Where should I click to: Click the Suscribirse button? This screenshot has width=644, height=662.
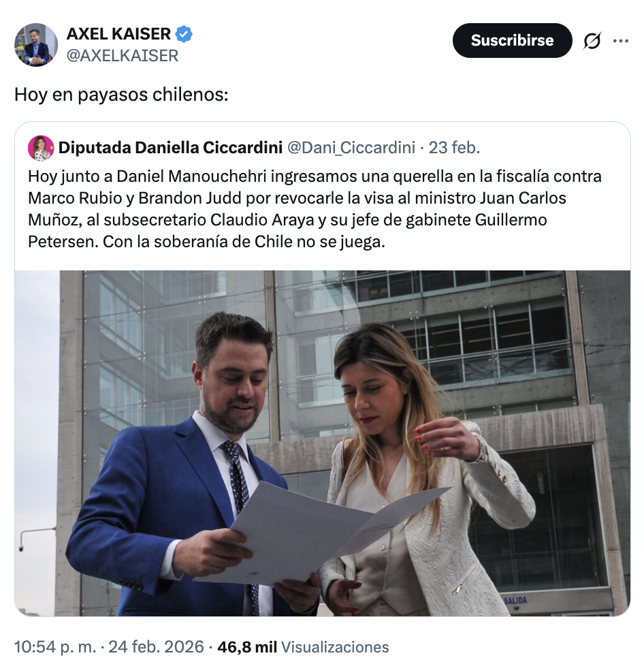(x=512, y=41)
